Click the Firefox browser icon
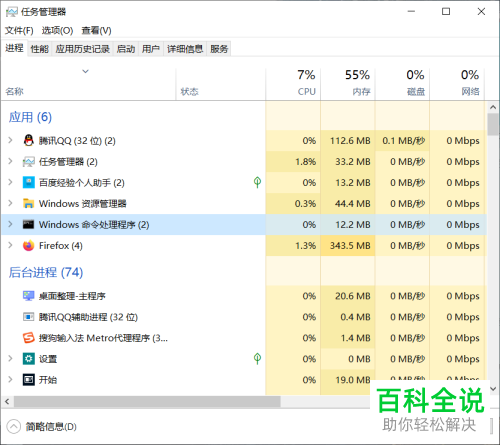 (29, 245)
